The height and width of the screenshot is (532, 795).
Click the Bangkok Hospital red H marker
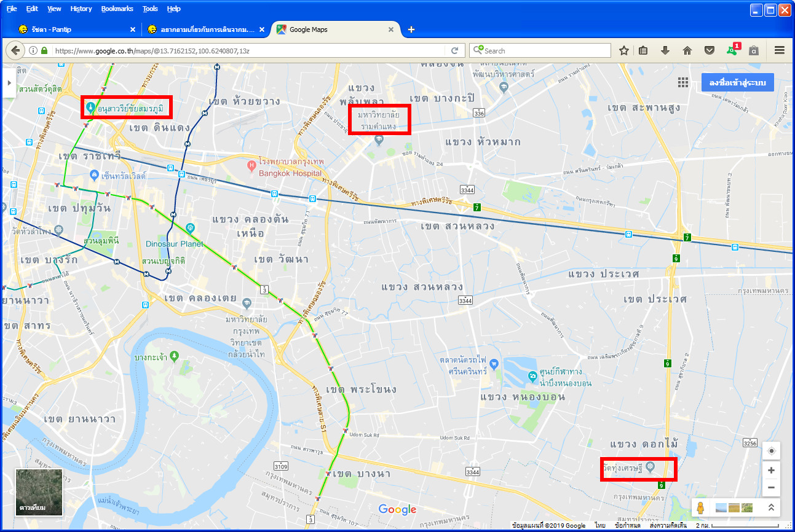[x=251, y=165]
